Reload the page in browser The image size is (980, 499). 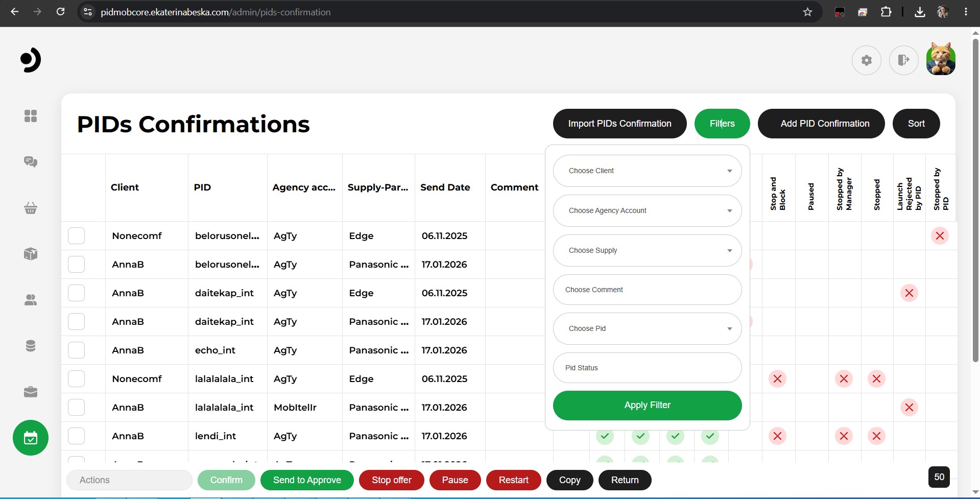60,12
